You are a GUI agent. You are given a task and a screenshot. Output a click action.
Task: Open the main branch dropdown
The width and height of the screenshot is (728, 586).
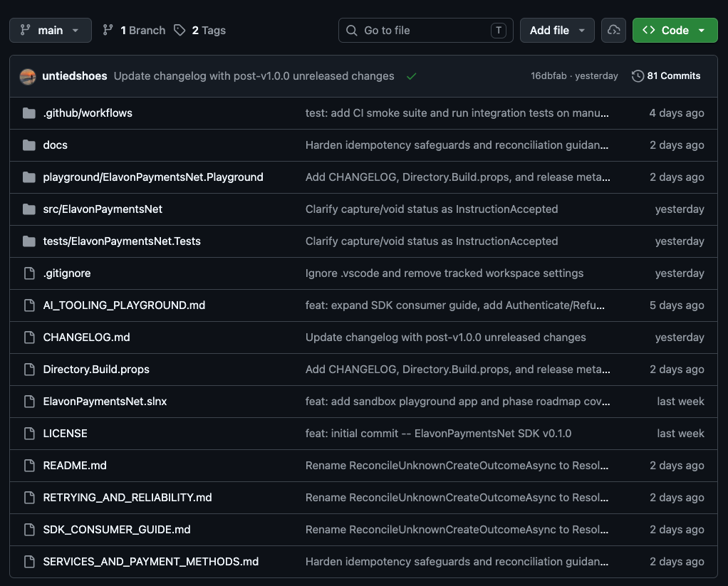[50, 30]
